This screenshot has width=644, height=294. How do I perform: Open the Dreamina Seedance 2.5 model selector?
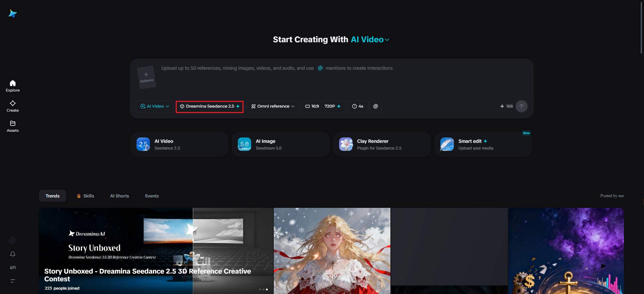pyautogui.click(x=210, y=106)
